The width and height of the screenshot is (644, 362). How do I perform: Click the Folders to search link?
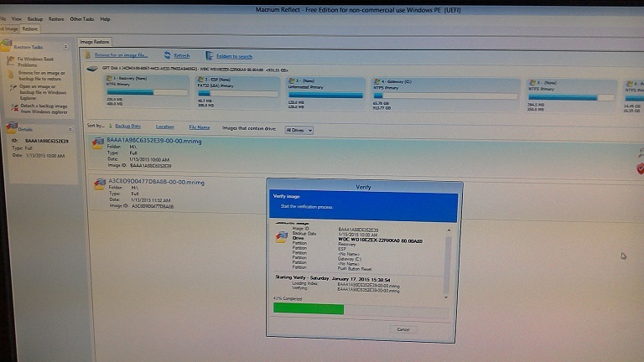(x=234, y=56)
